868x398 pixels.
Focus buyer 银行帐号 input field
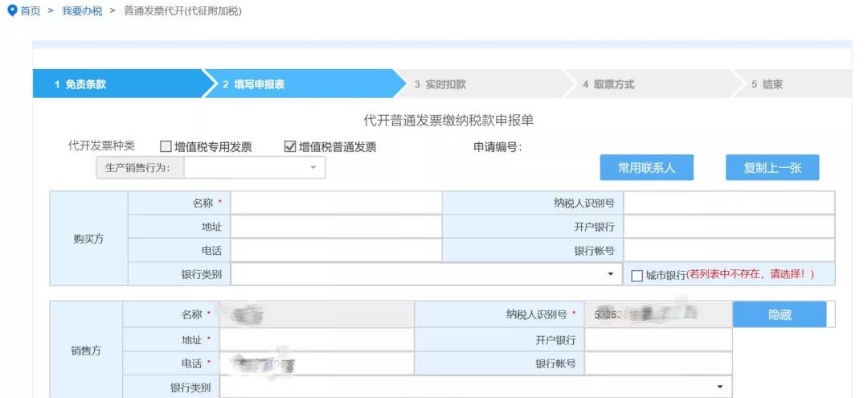(x=729, y=251)
